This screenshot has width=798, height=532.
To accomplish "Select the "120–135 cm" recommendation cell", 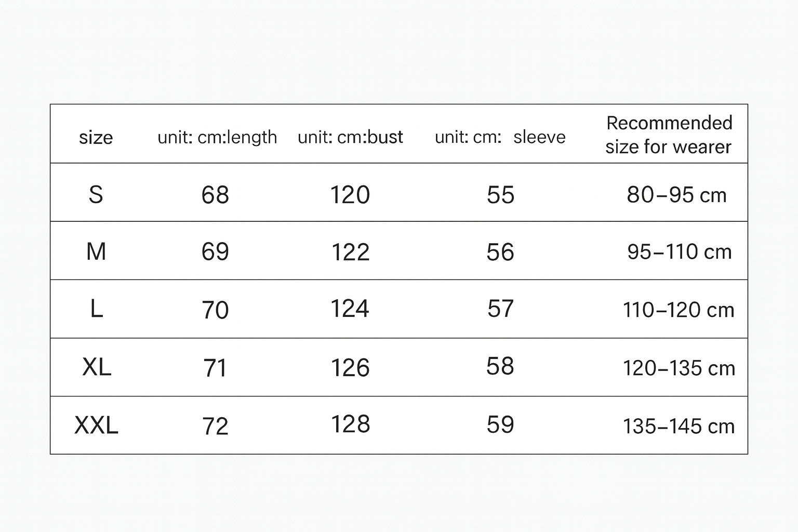I will [679, 368].
